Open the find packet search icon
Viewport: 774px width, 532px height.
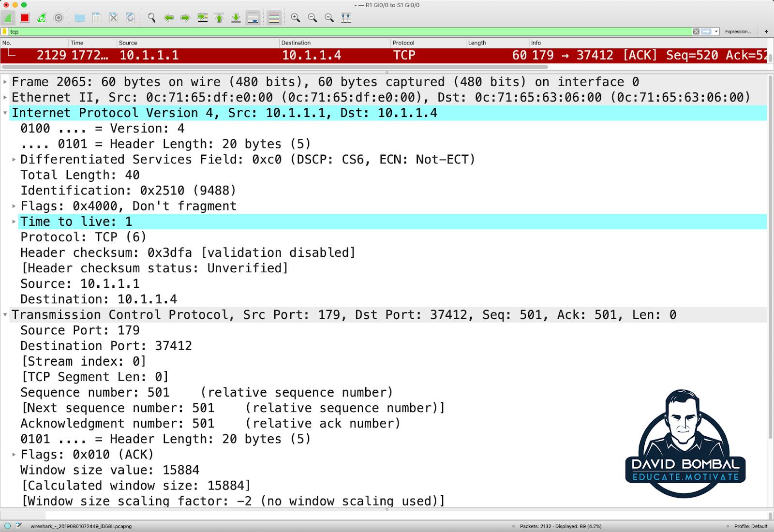coord(151,18)
